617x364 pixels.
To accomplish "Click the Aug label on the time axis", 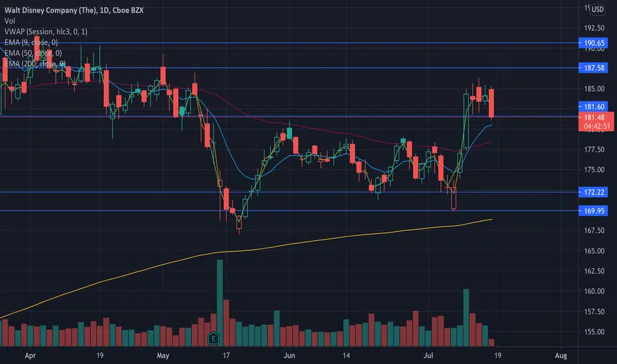I will pyautogui.click(x=561, y=355).
